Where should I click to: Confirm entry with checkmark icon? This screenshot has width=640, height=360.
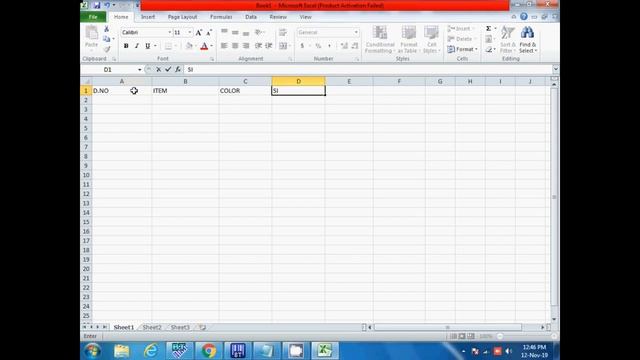[x=168, y=69]
